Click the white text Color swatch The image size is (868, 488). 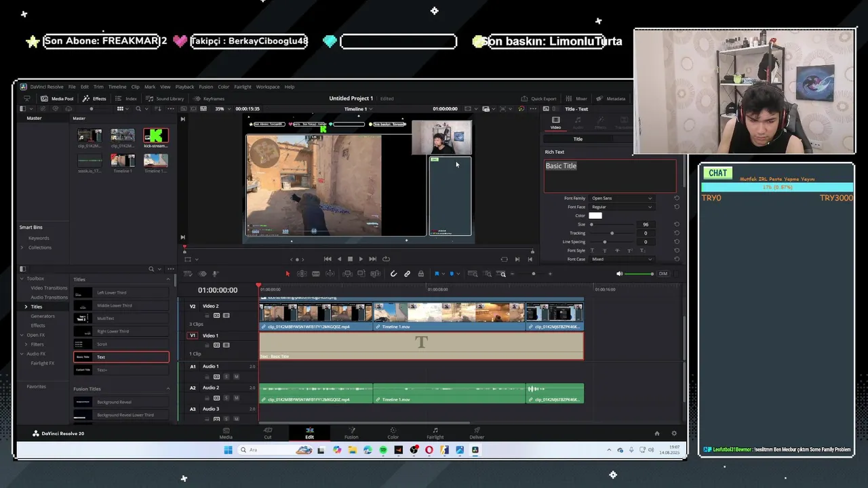click(595, 216)
